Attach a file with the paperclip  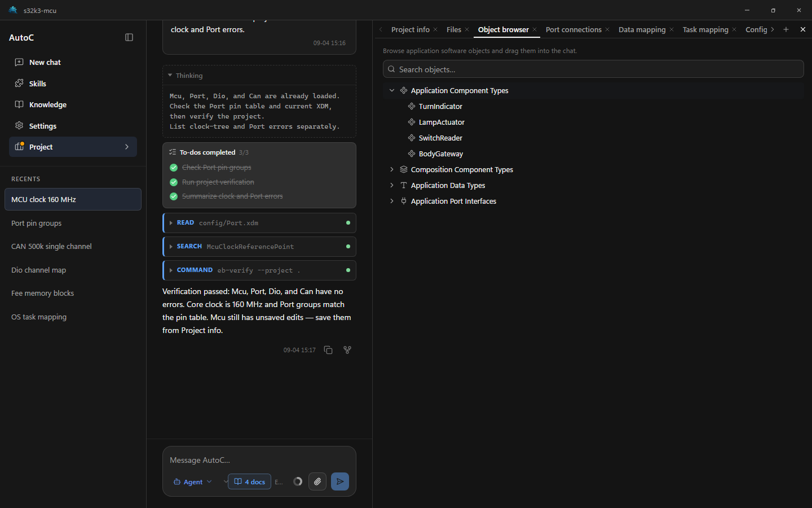(317, 481)
